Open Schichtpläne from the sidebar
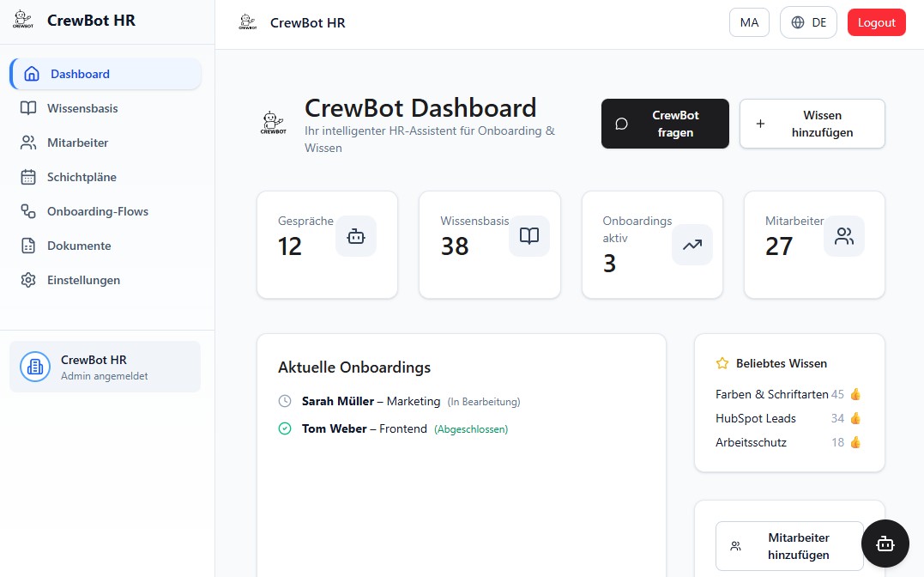Screen dimensions: 924x577 (82, 177)
